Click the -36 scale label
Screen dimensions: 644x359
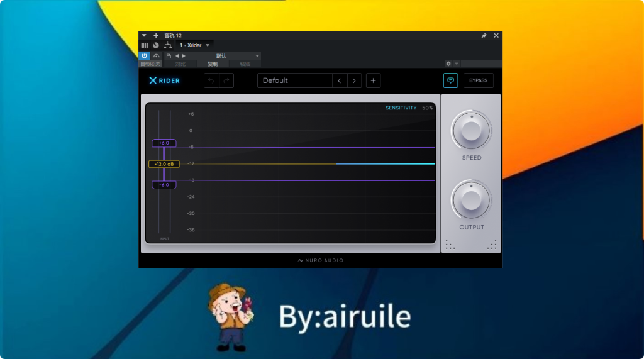point(191,229)
